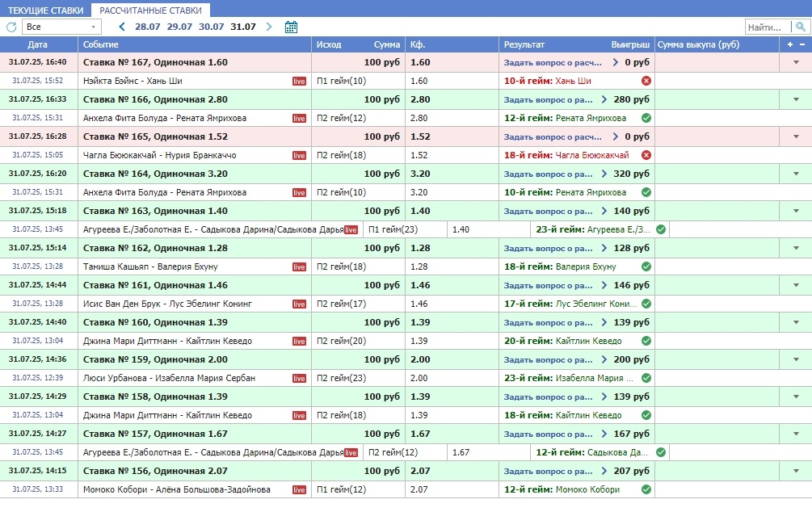Go to previous dates with left arrow
The height and width of the screenshot is (512, 812).
coord(122,27)
